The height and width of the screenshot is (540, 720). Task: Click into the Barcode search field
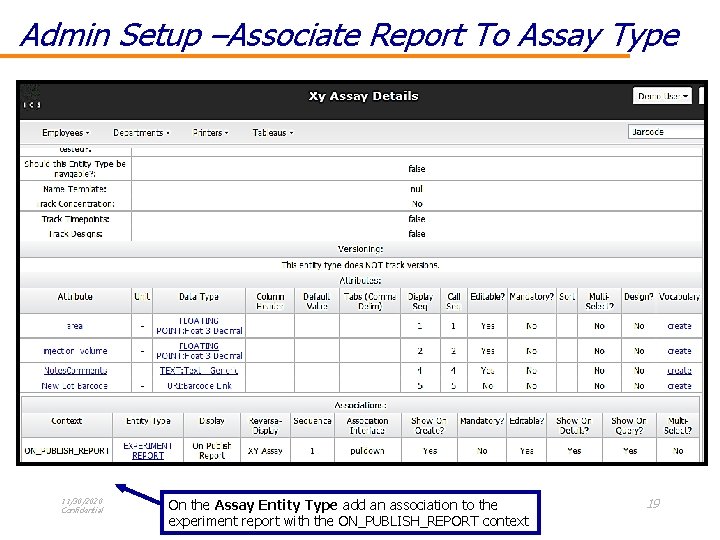coord(665,132)
